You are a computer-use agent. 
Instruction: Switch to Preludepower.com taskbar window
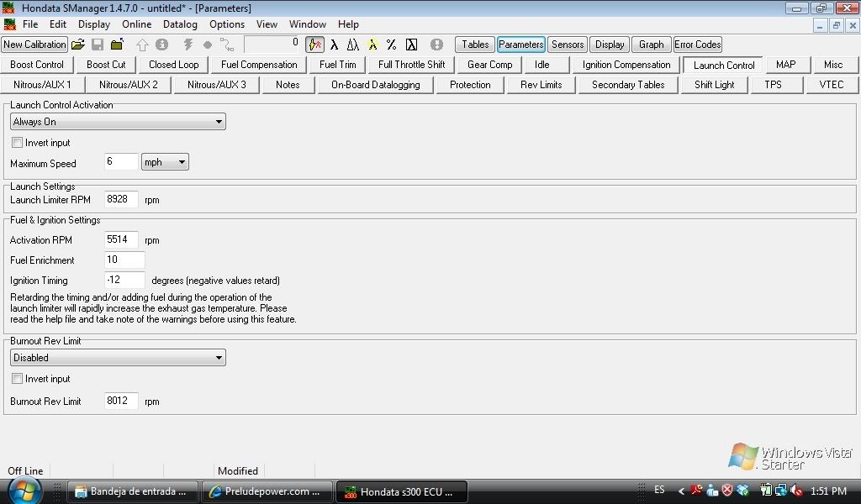267,491
